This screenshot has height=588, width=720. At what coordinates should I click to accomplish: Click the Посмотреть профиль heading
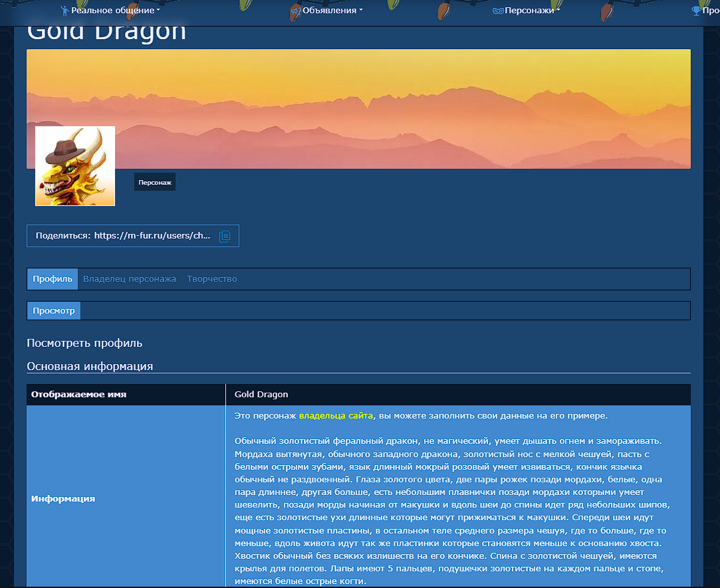(84, 343)
